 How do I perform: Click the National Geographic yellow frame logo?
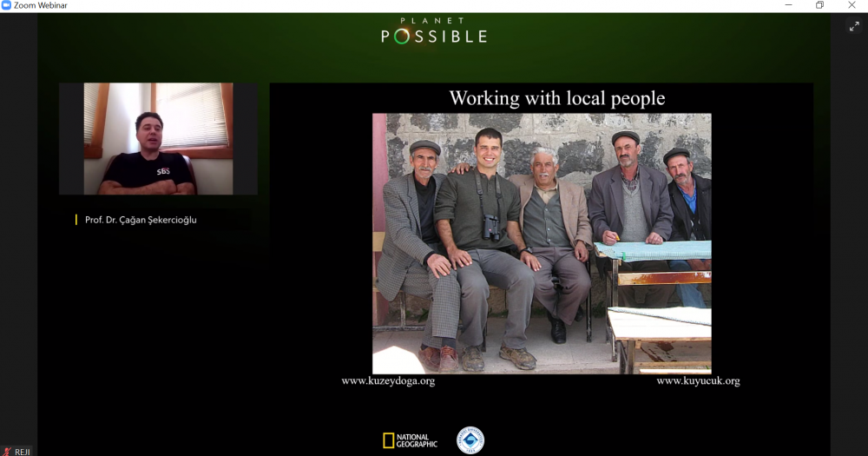388,440
